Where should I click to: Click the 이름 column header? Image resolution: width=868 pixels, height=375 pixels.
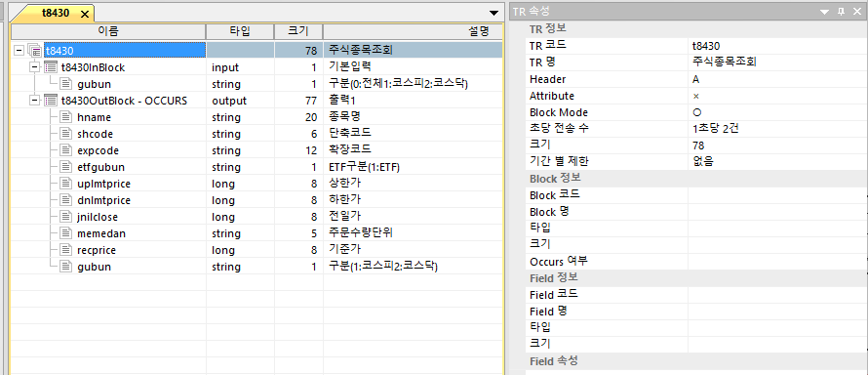pyautogui.click(x=108, y=31)
